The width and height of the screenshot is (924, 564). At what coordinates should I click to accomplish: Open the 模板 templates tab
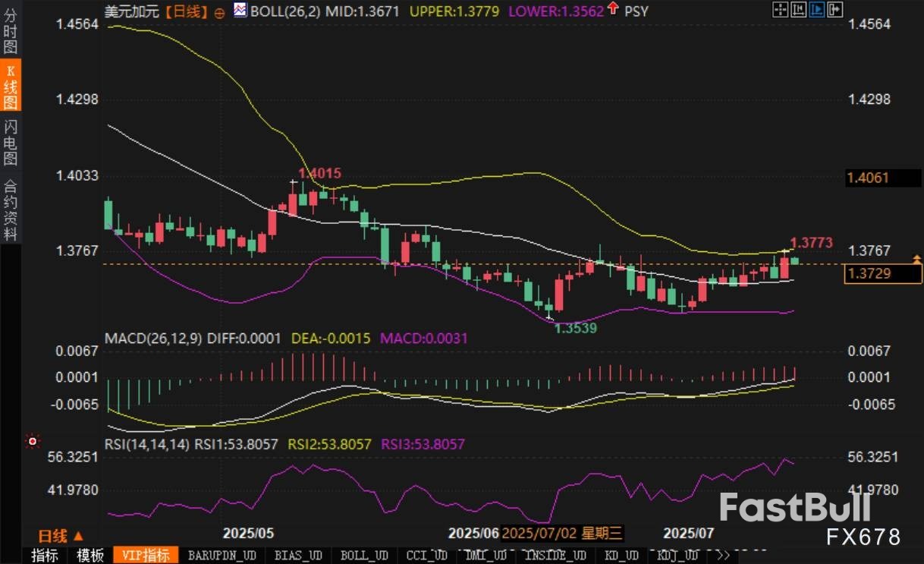[90, 556]
